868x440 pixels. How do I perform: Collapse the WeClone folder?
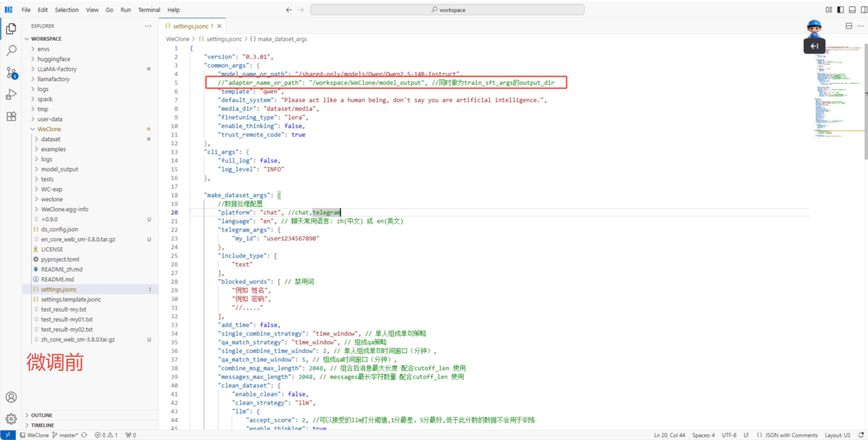pyautogui.click(x=49, y=129)
